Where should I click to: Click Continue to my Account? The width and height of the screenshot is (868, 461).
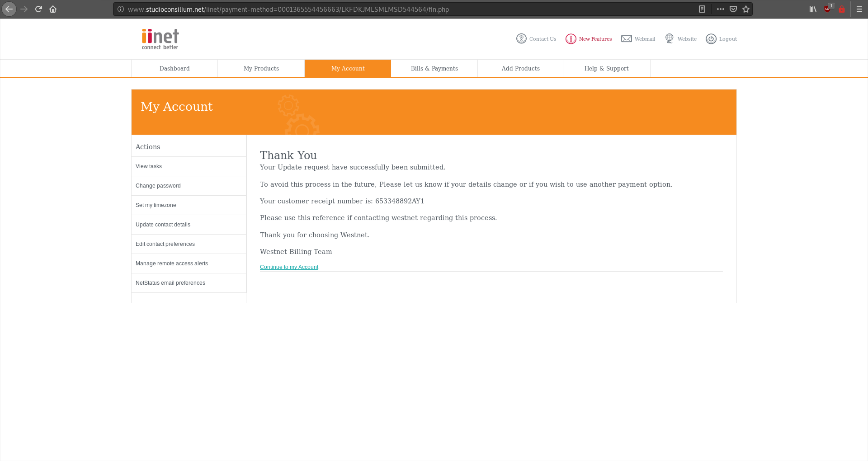[289, 267]
